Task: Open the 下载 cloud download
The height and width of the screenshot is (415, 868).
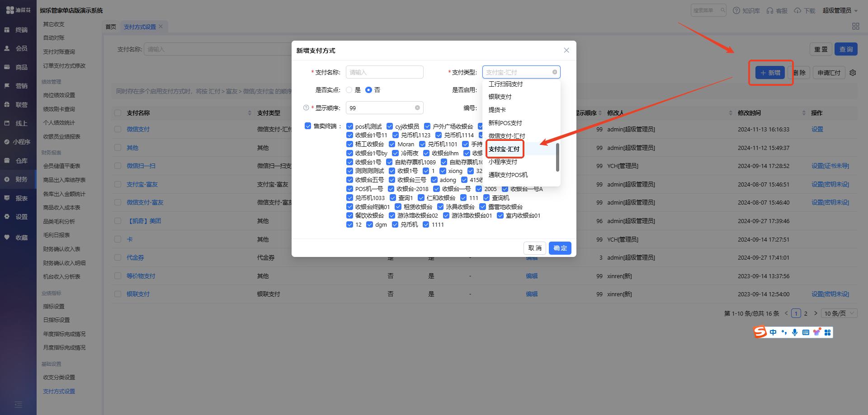Action: click(805, 10)
